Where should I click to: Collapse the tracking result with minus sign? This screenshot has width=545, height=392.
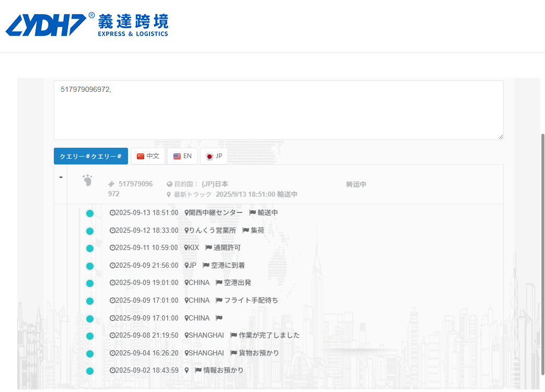[61, 177]
